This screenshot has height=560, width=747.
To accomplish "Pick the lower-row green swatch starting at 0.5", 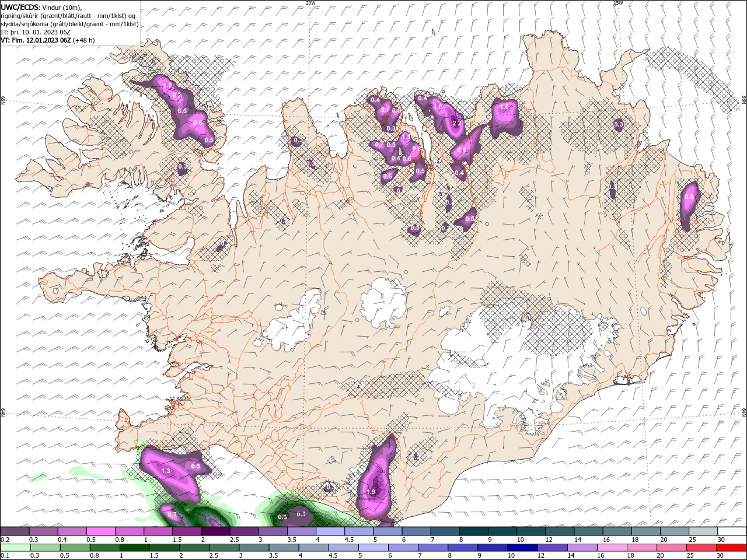I will pyautogui.click(x=75, y=548).
